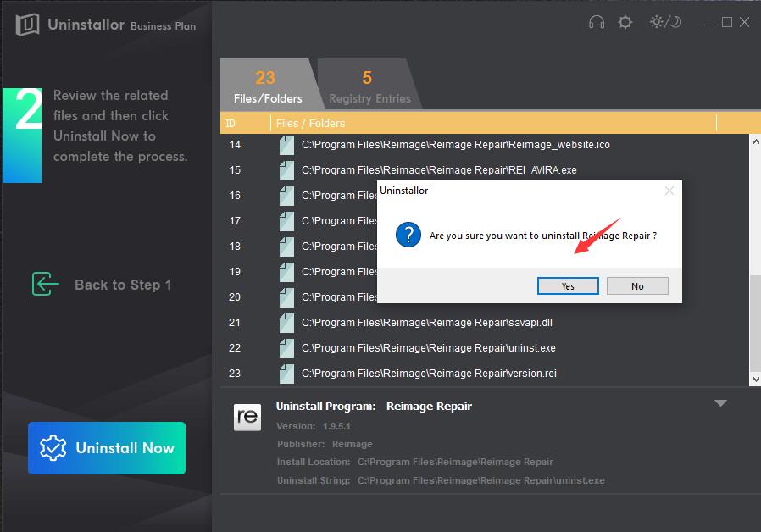761x532 pixels.
Task: Select the REI_AVIRA.exe file path
Action: pyautogui.click(x=439, y=169)
